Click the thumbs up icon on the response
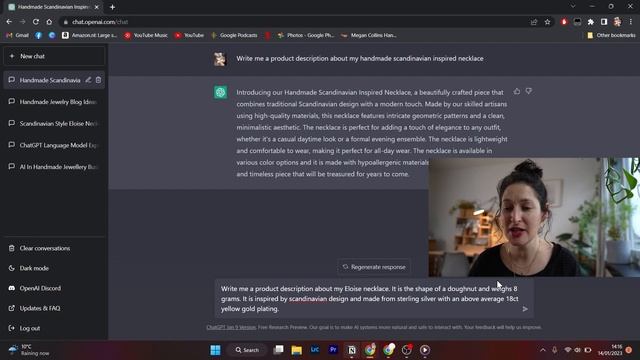The width and height of the screenshot is (640, 360). pyautogui.click(x=517, y=91)
